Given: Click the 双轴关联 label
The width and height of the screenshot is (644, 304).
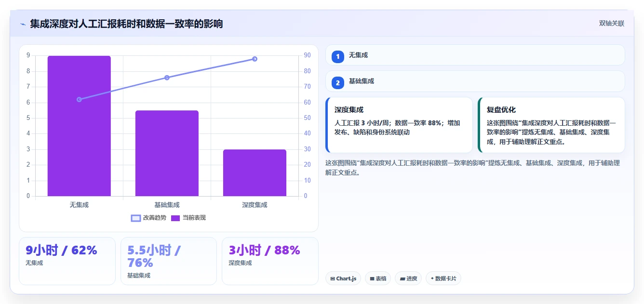Looking at the screenshot, I should pyautogui.click(x=611, y=24).
